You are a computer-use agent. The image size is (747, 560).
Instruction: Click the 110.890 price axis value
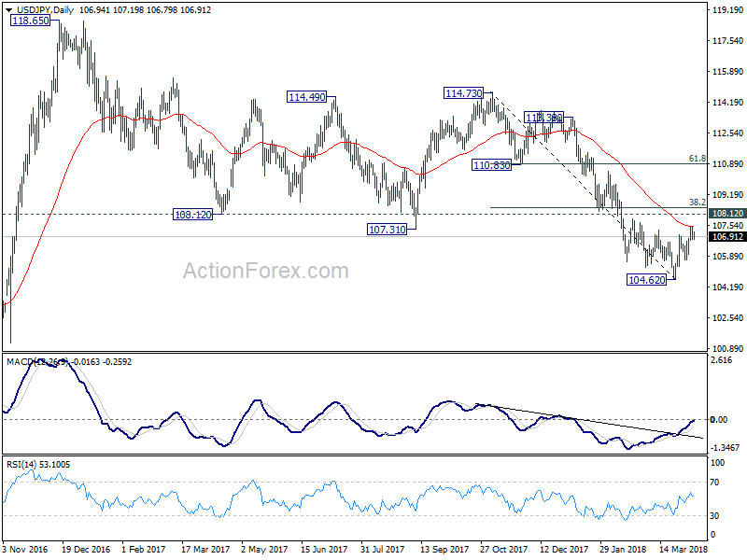click(x=727, y=164)
